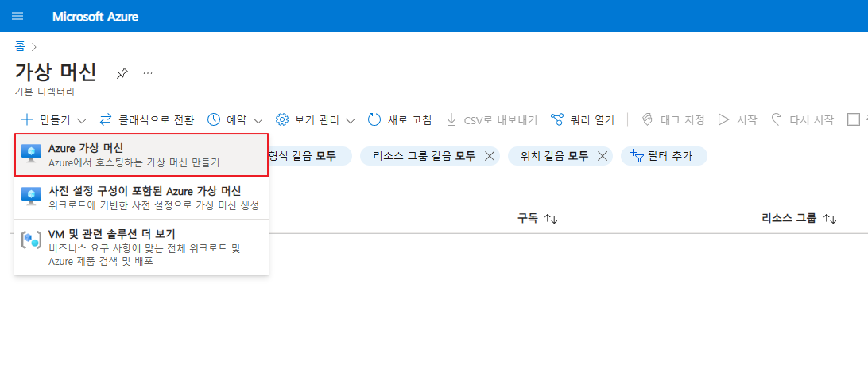The image size is (868, 370).
Task: Click the VM solutions bracket icon
Action: 31,240
